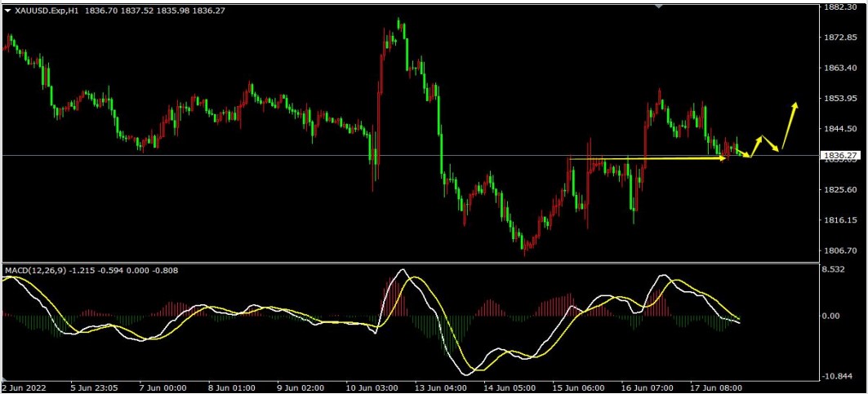Click the XAUUSD.Exp,H1 symbol title
The height and width of the screenshot is (394, 868).
click(47, 10)
